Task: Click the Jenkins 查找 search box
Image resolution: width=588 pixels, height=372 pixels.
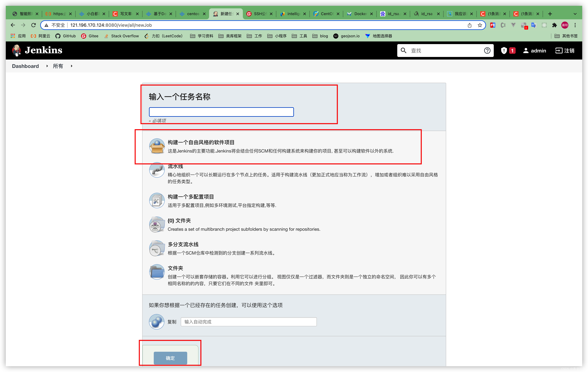Action: click(445, 51)
